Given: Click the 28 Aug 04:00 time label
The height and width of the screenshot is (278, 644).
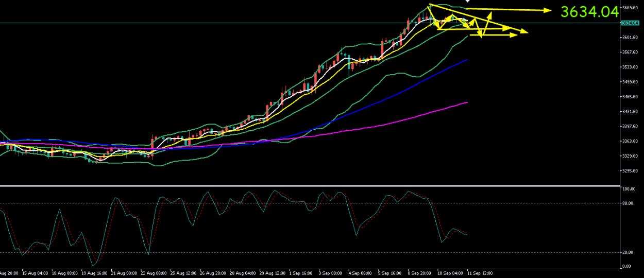Looking at the screenshot, I should [244, 274].
